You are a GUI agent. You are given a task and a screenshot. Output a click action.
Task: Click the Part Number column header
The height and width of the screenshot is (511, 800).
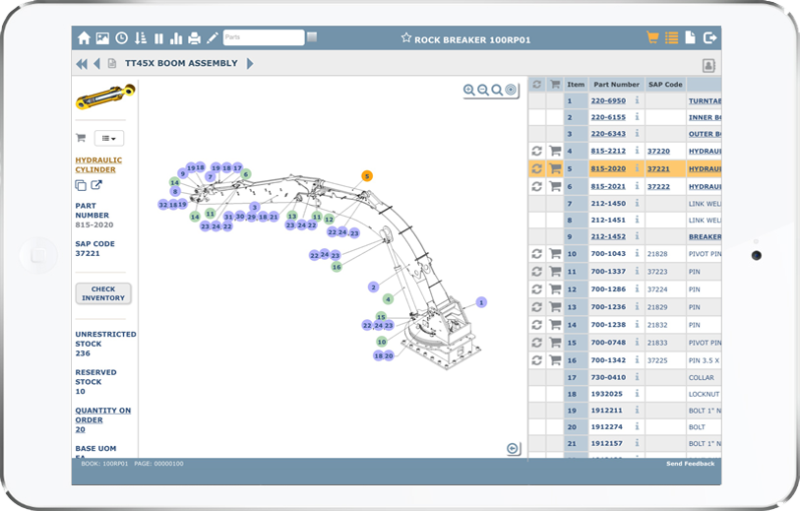615,84
